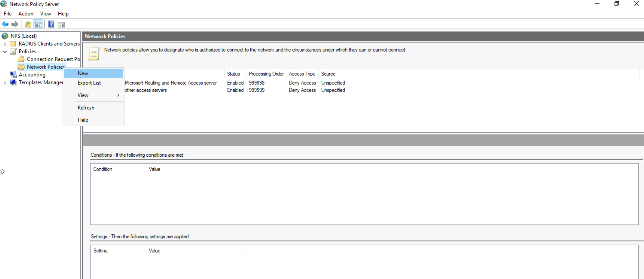Image resolution: width=644 pixels, height=279 pixels.
Task: Open the File menu
Action: pos(8,14)
